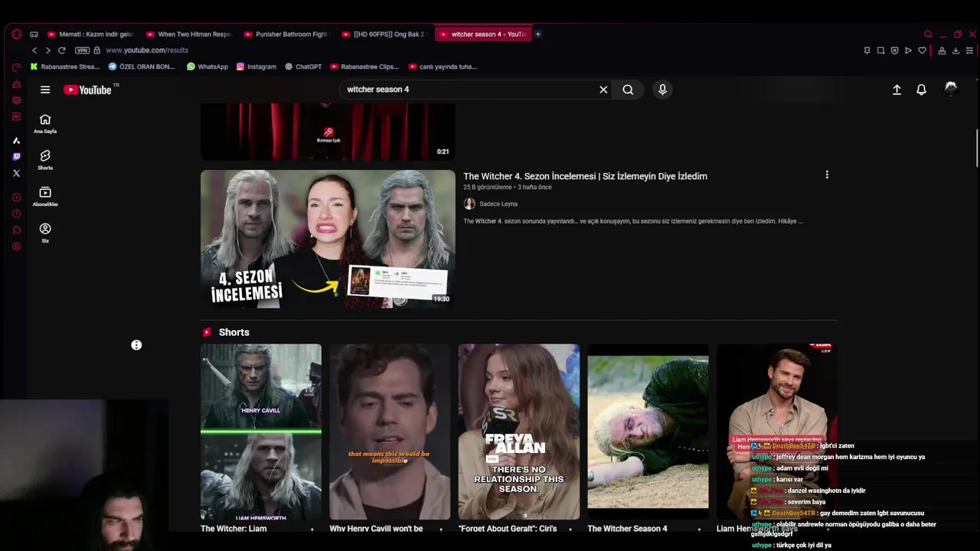Select the witcher season 4 - YouTube tab
The width and height of the screenshot is (980, 551).
pos(483,34)
